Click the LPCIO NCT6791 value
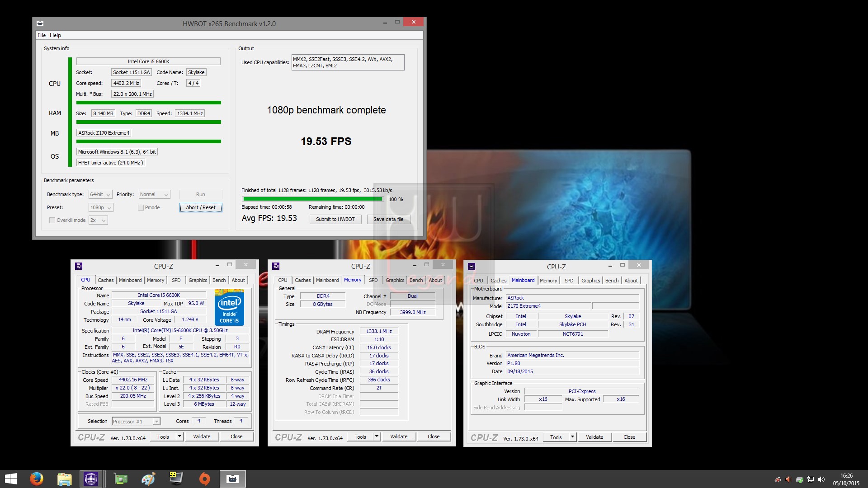The height and width of the screenshot is (488, 868). coord(573,334)
